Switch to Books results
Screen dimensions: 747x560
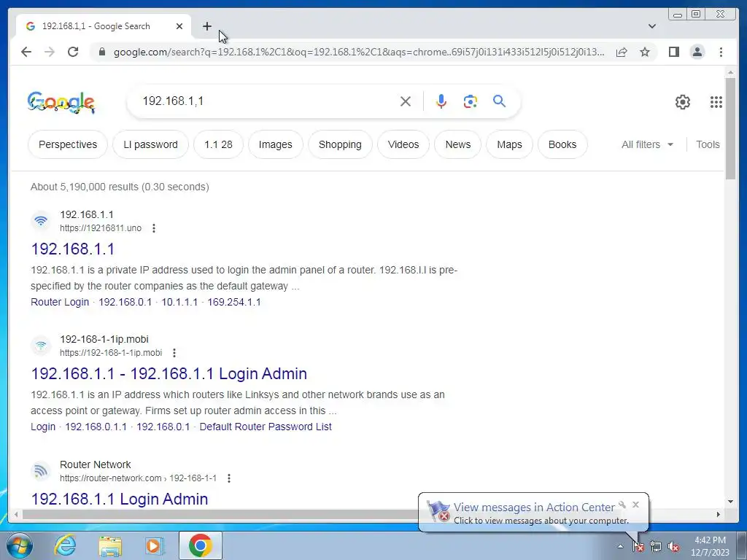562,144
